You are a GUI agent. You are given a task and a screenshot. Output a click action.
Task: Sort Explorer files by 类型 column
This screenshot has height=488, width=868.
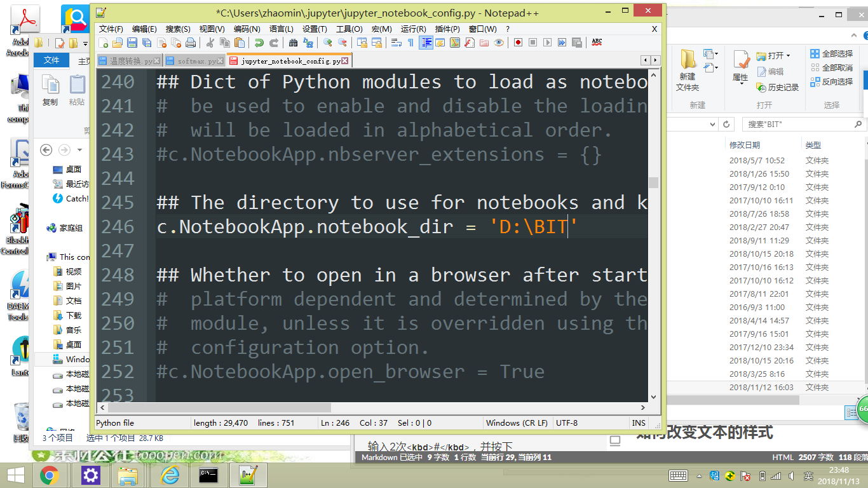[x=813, y=145]
